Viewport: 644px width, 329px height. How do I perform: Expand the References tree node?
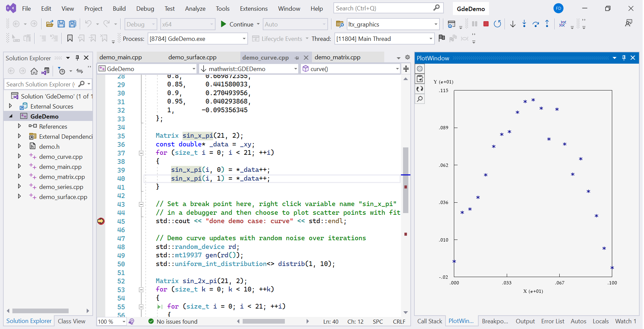(19, 126)
